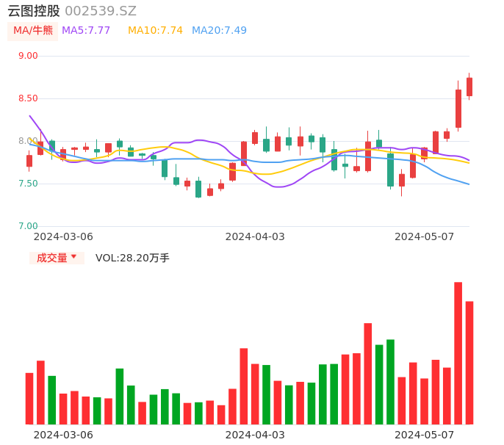Toggle the MA10:7.74 legend label
This screenshot has width=504, height=445.
click(155, 31)
